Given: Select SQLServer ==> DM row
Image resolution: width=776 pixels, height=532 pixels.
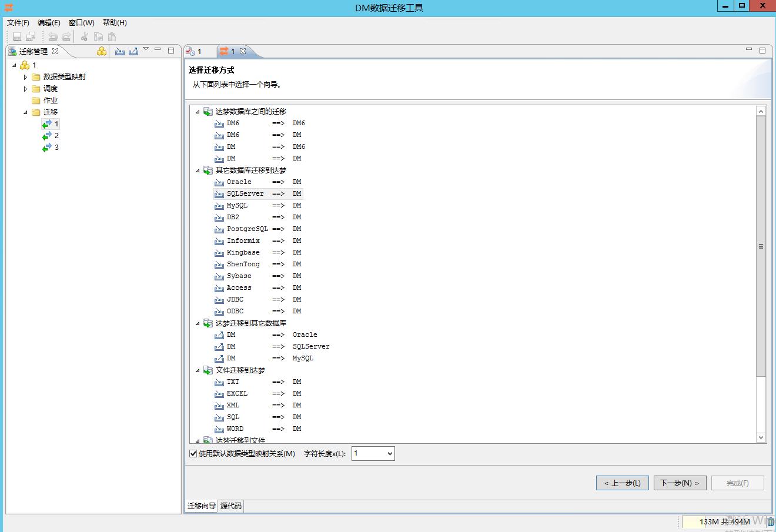Looking at the screenshot, I should coord(259,193).
